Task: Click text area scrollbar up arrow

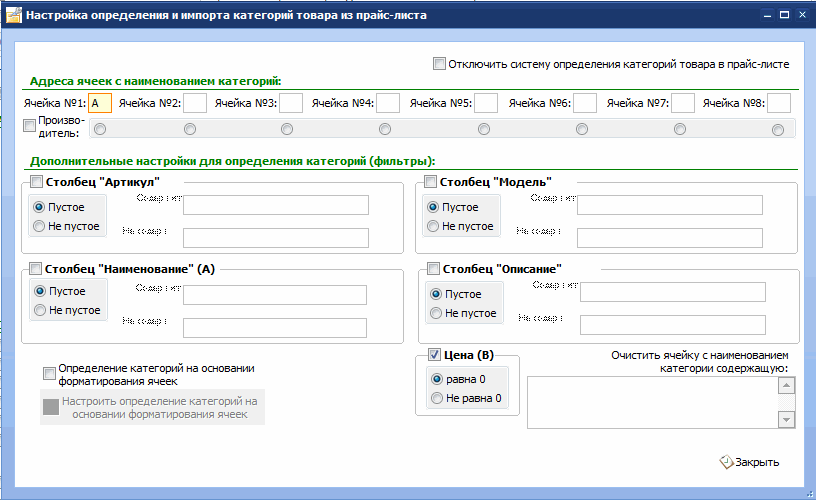Action: coord(786,386)
